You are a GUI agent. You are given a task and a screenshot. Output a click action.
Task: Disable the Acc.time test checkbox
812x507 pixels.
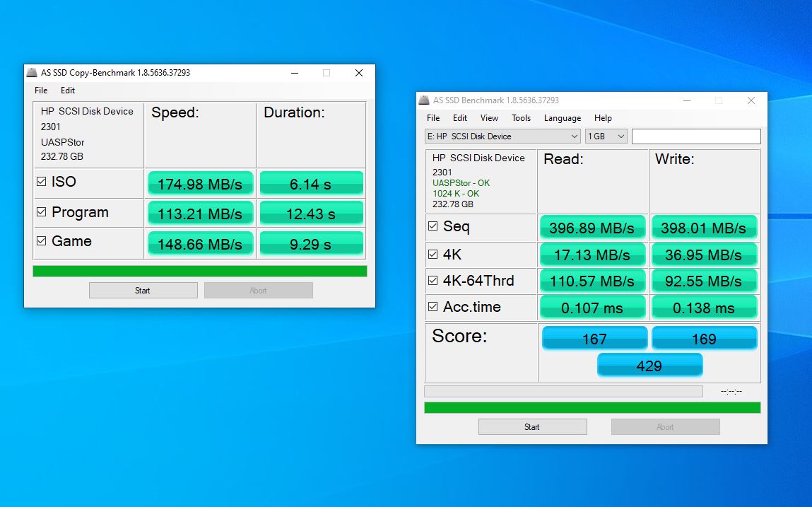coord(433,308)
